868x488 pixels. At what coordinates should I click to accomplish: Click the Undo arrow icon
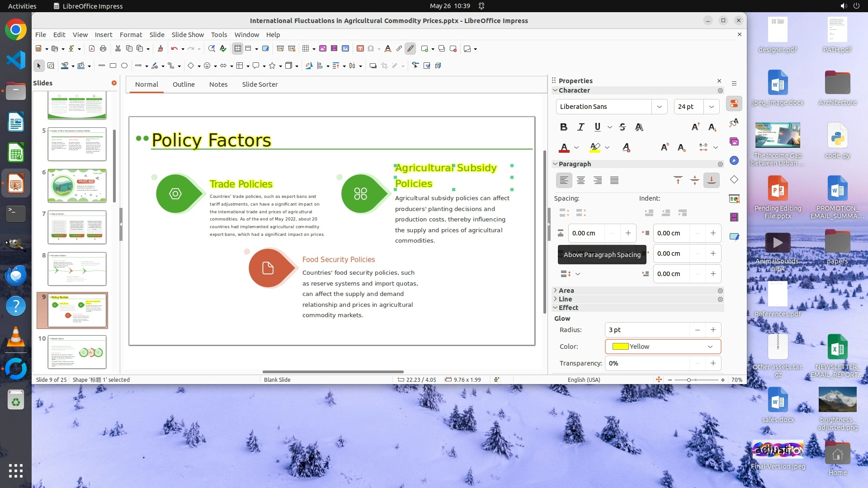[174, 48]
